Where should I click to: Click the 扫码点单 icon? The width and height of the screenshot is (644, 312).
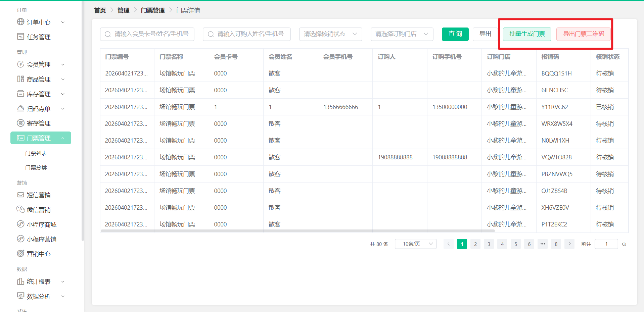20,108
